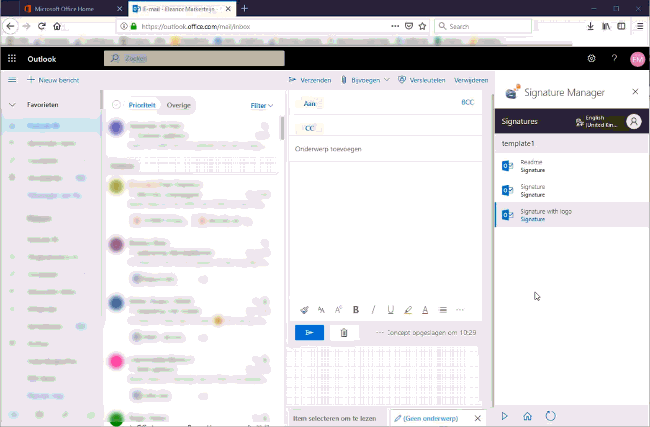Discard draft with the trash icon
The width and height of the screenshot is (650, 427).
point(344,332)
